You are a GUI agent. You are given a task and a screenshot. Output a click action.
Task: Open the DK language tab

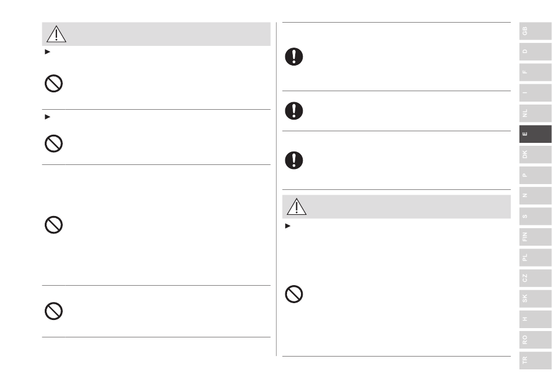click(535, 154)
